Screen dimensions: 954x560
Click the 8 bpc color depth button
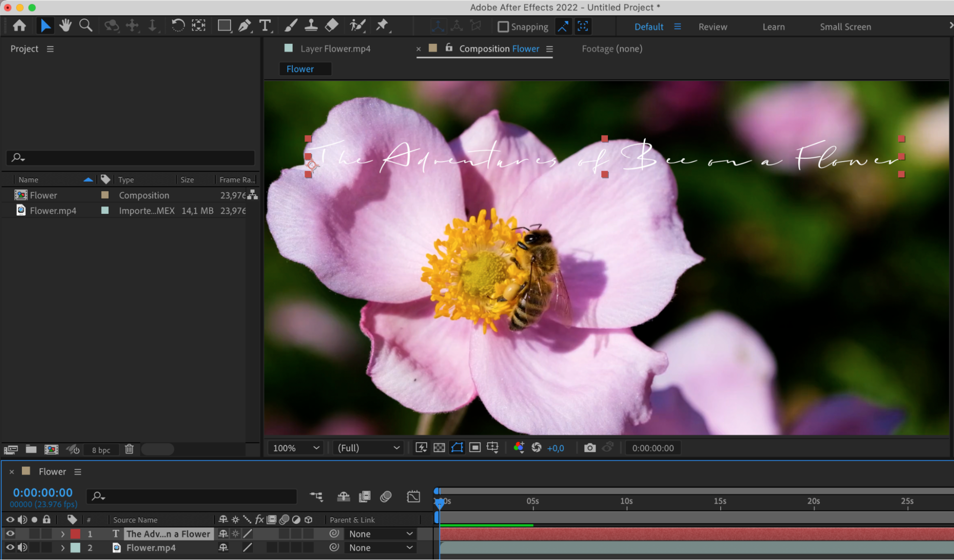coord(101,450)
